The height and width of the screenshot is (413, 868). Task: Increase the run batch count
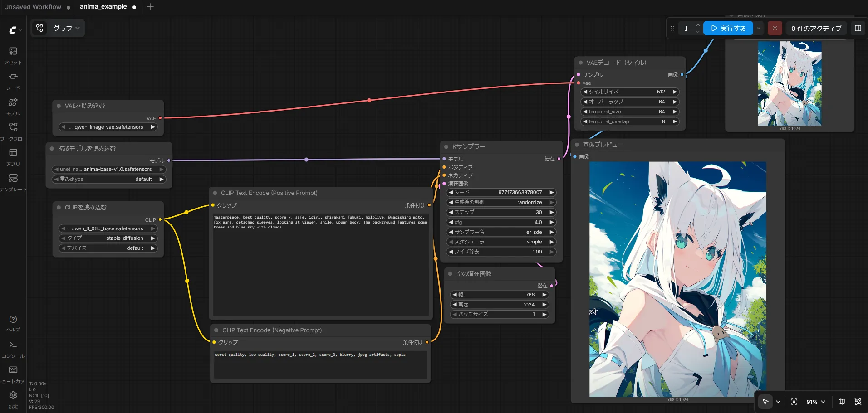[698, 25]
